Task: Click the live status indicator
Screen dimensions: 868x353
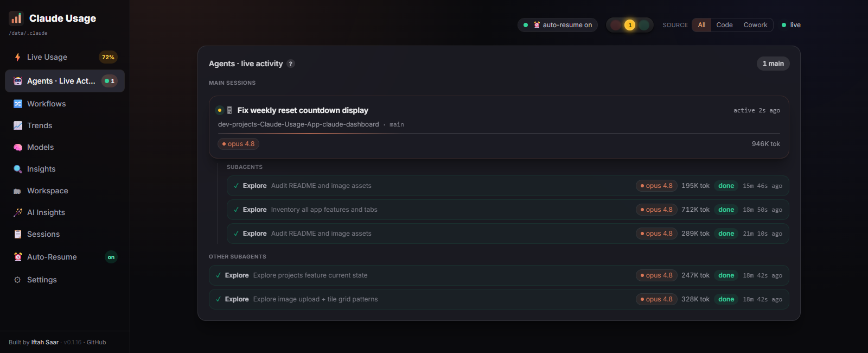Action: [791, 25]
